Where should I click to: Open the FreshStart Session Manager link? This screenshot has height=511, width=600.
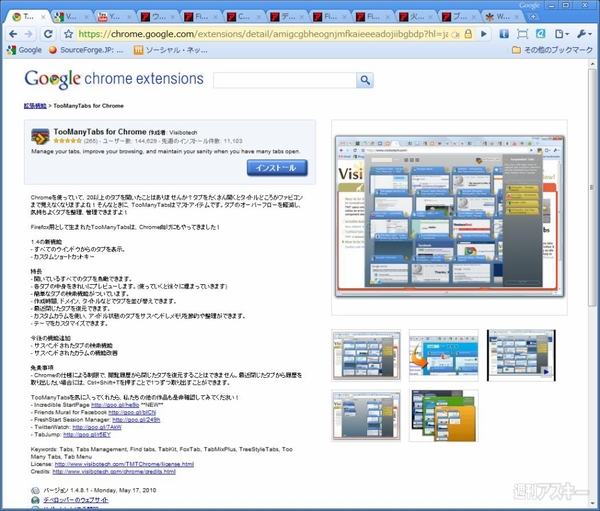136,420
